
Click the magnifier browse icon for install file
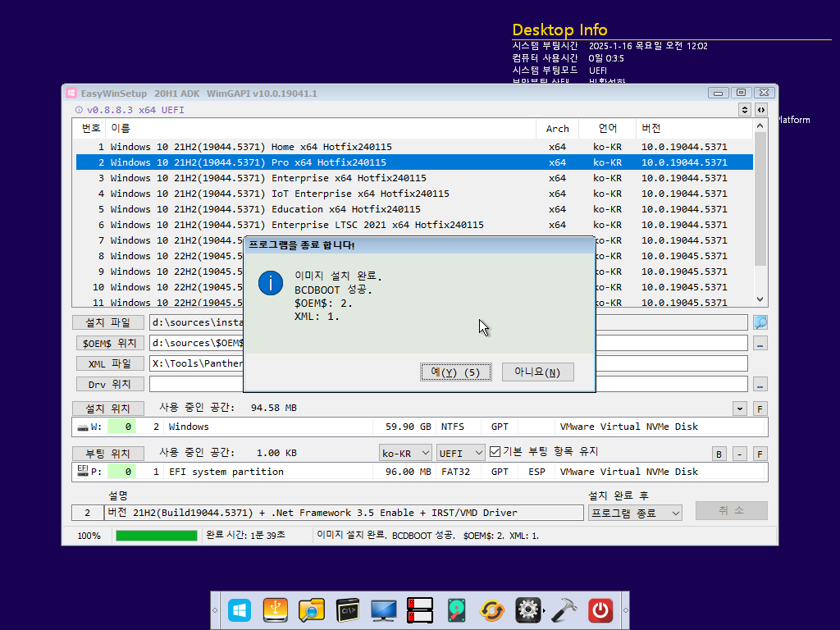pos(760,322)
